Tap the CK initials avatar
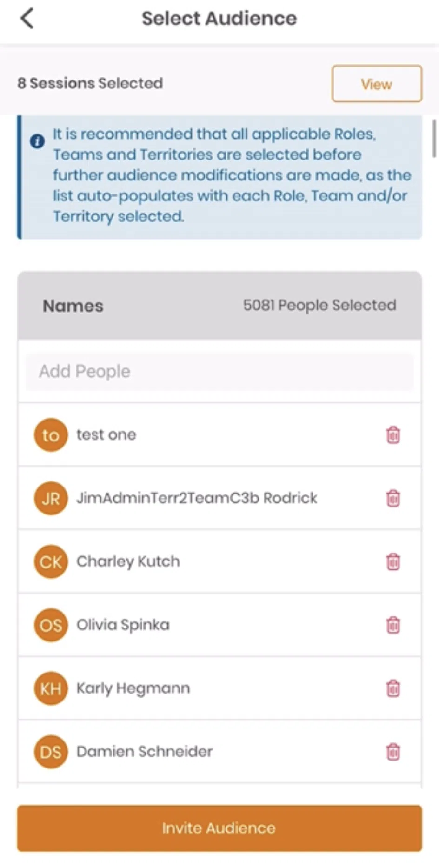This screenshot has width=439, height=868. tap(51, 561)
